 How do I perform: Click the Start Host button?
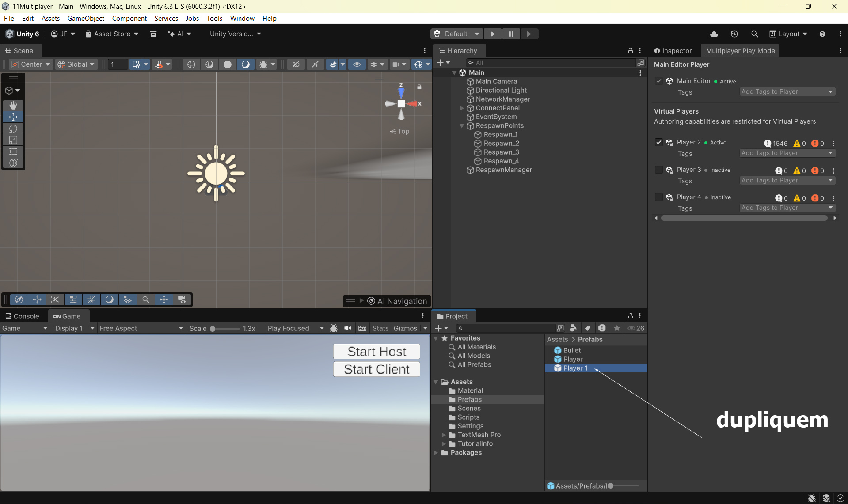(x=376, y=352)
